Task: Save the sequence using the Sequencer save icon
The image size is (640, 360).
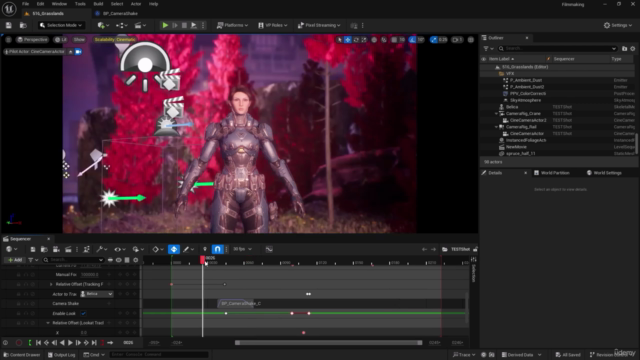Action: click(x=33, y=249)
